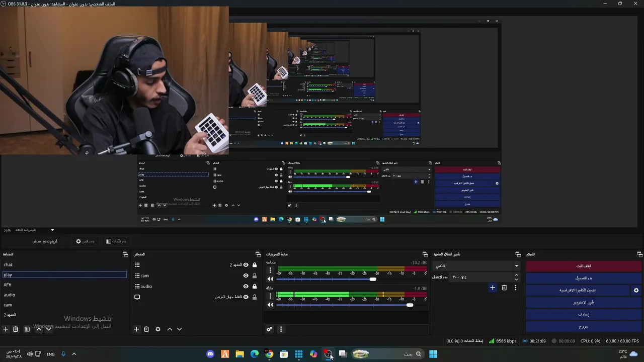Viewport: 644px width, 362px height.
Task: Delete scene transition with trash icon
Action: pos(504,288)
